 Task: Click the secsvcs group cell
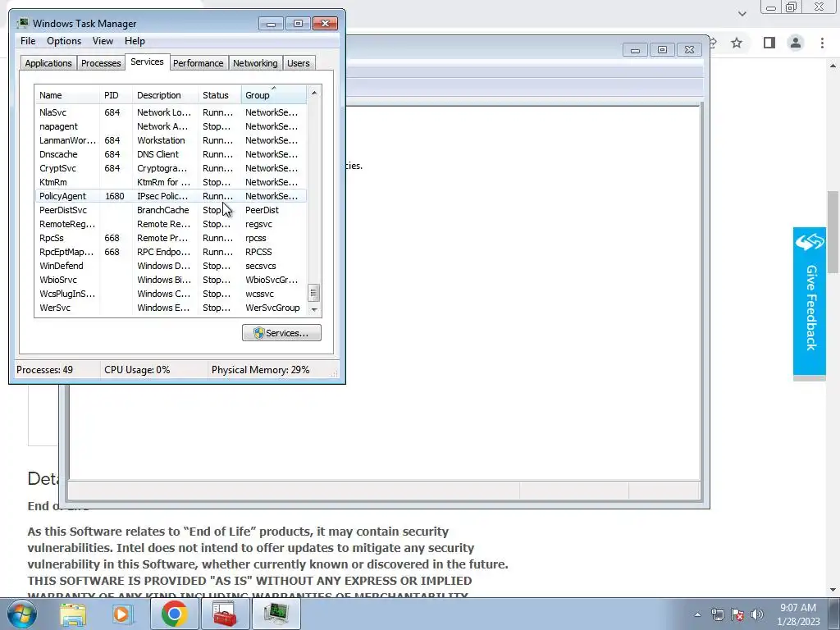pyautogui.click(x=260, y=266)
